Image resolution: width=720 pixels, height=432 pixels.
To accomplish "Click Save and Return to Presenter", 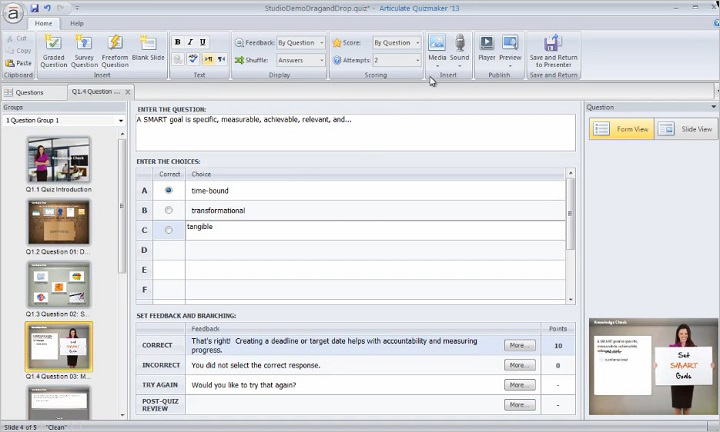I will tap(551, 51).
